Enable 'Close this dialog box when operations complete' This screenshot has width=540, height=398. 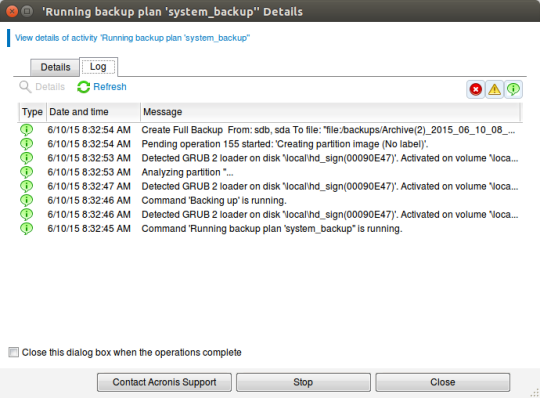13,352
